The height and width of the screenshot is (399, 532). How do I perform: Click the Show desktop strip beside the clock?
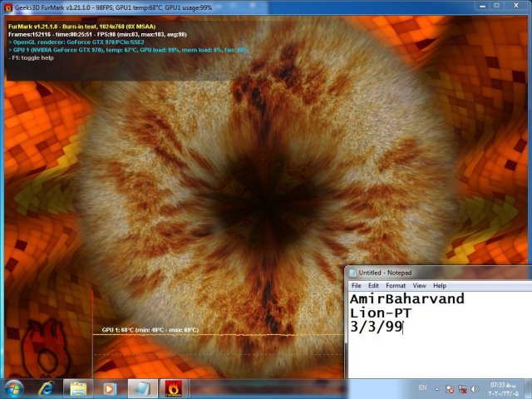coord(529,389)
